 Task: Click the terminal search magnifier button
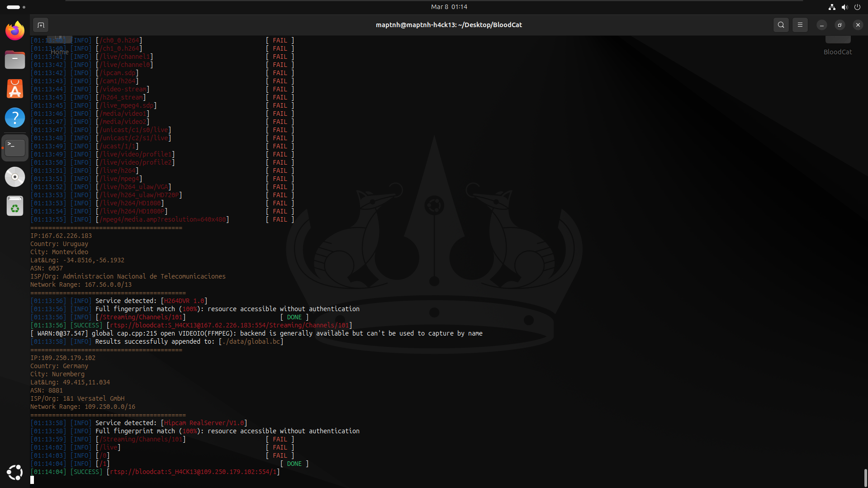coord(781,25)
